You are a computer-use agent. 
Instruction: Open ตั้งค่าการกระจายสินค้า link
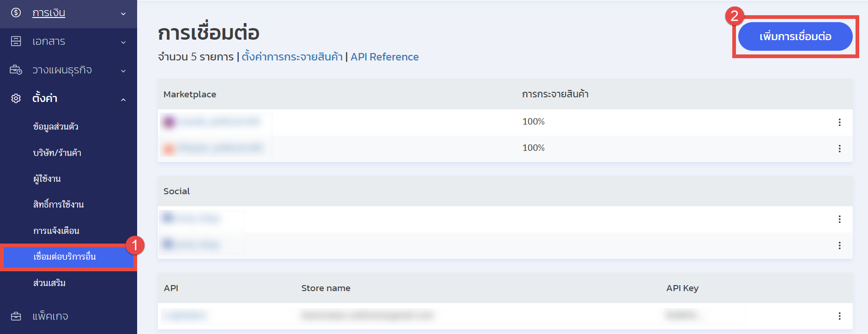click(x=292, y=57)
